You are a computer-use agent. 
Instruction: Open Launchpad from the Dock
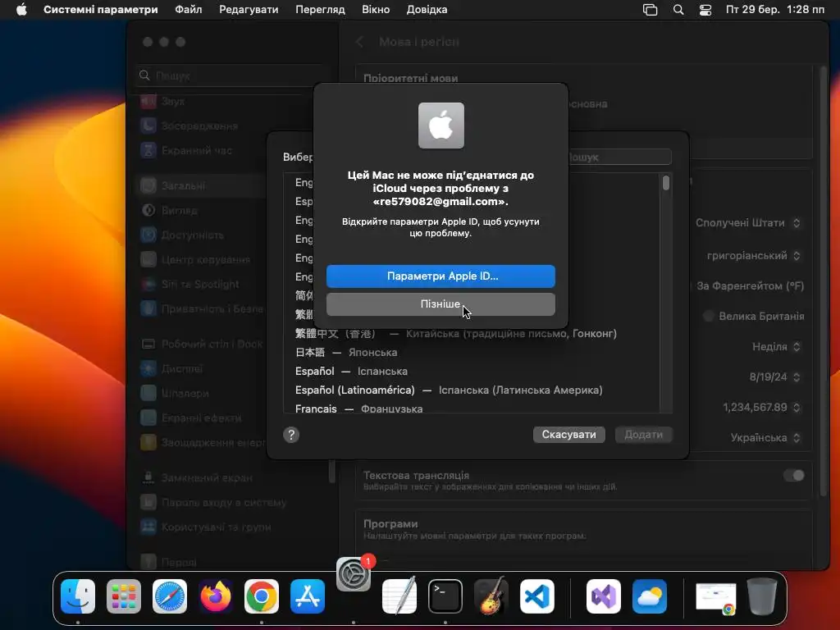pos(124,596)
